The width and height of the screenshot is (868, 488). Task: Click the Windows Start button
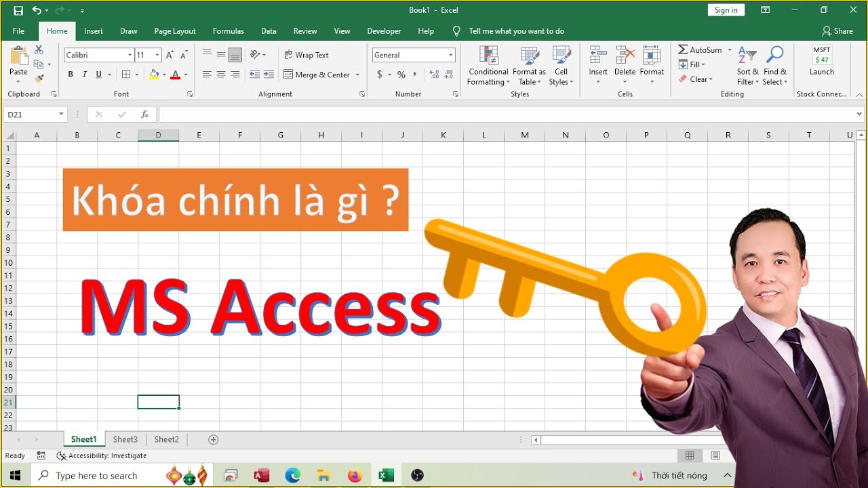pos(15,476)
